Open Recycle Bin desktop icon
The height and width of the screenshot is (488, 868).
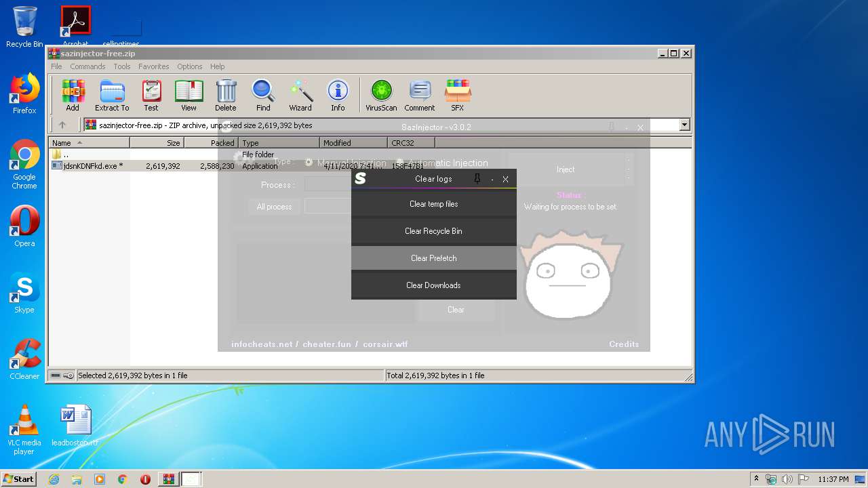pos(24,27)
